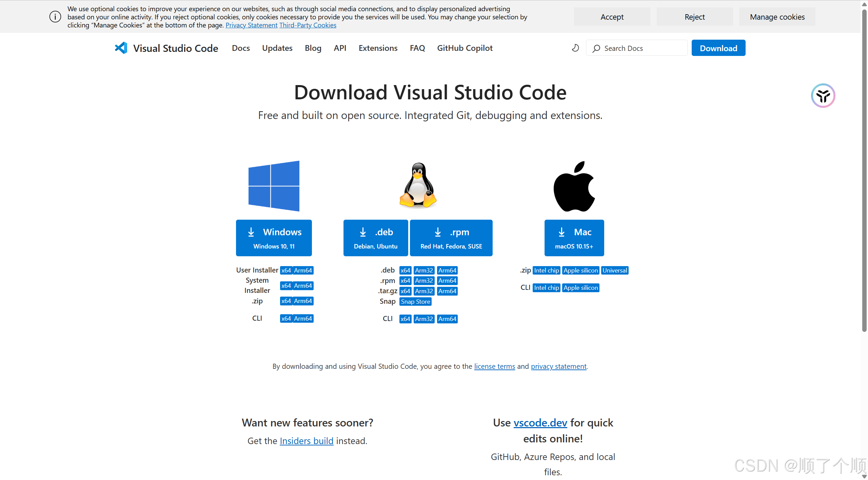Open the Updates menu item
Screen dimensions: 868x480
click(x=277, y=48)
